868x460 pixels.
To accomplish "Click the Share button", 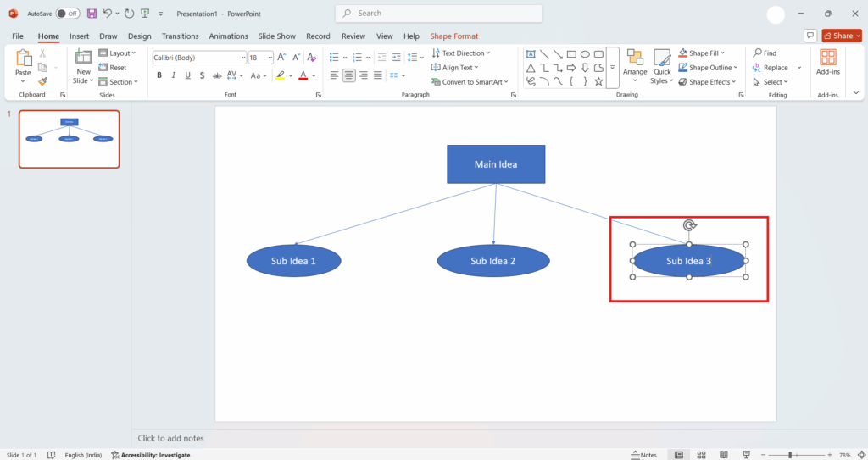I will [x=842, y=36].
